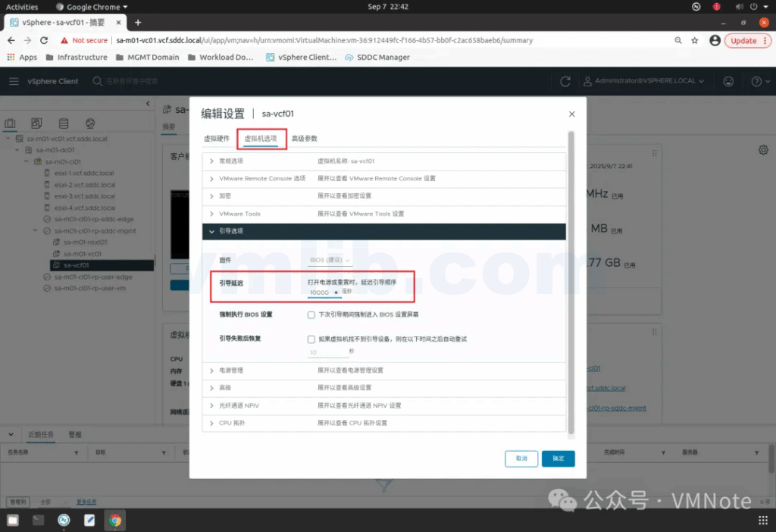Switch to Networking inventory view icon
Screen dimensions: 776x532
click(89, 124)
